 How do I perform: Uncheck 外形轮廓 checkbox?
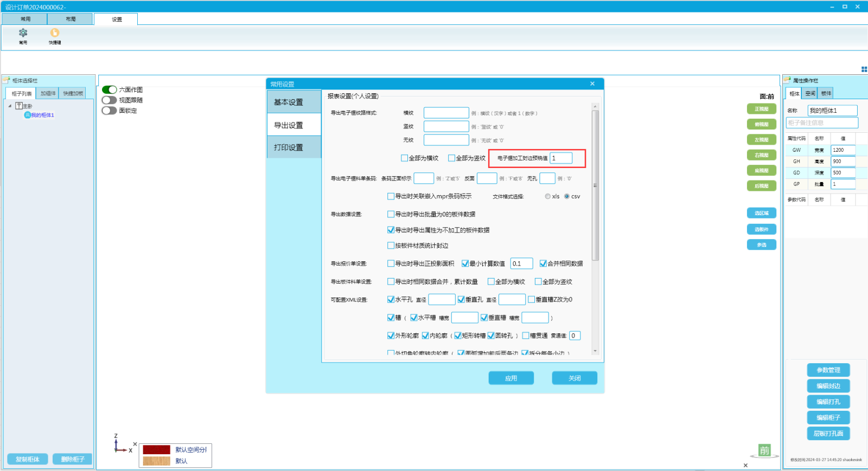tap(391, 335)
